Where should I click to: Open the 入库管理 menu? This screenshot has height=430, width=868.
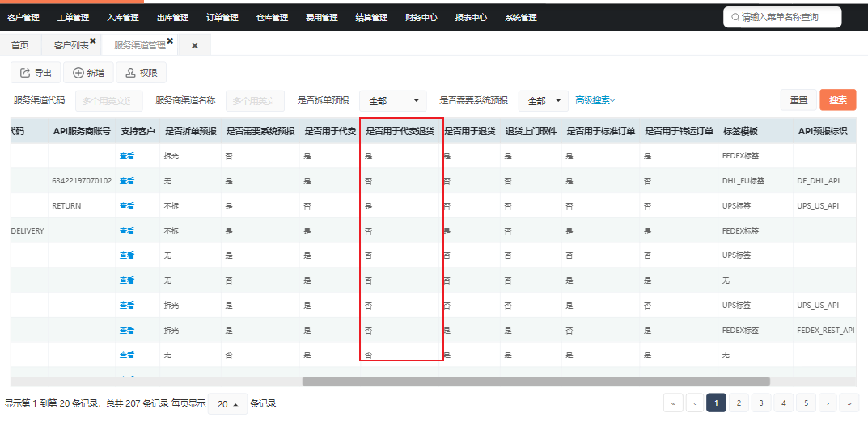click(x=123, y=18)
